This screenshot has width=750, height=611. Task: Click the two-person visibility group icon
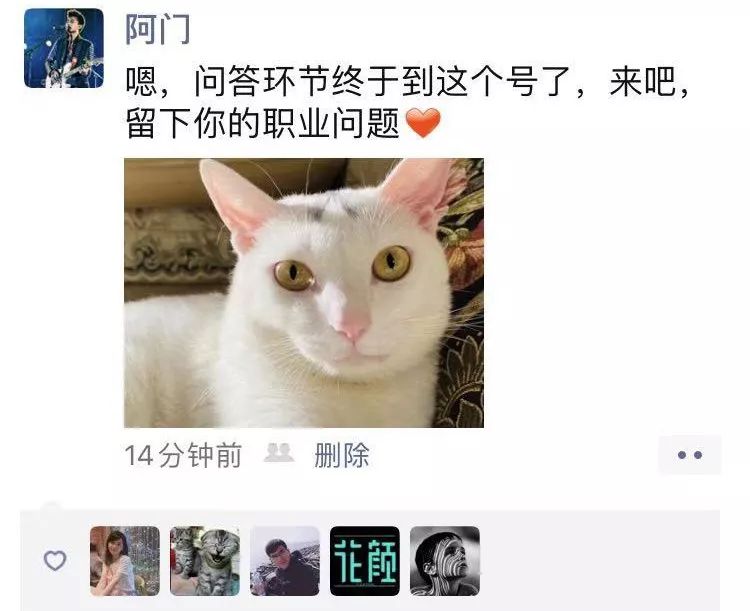pyautogui.click(x=279, y=453)
